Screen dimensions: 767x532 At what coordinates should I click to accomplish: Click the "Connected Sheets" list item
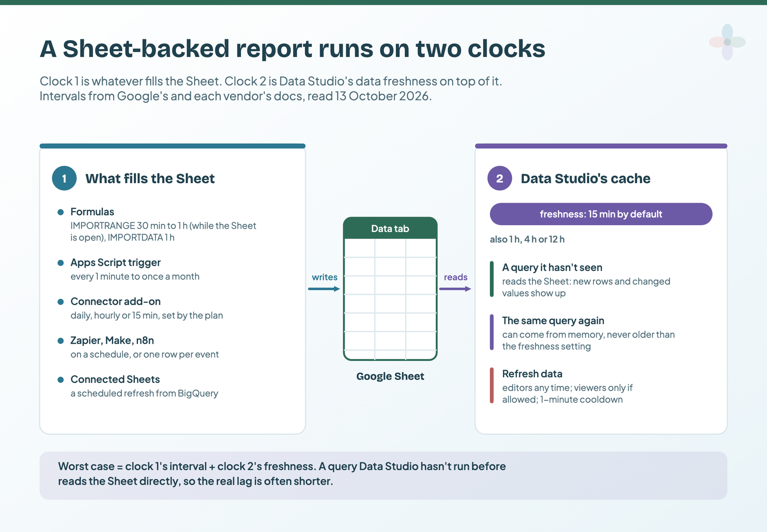click(115, 379)
